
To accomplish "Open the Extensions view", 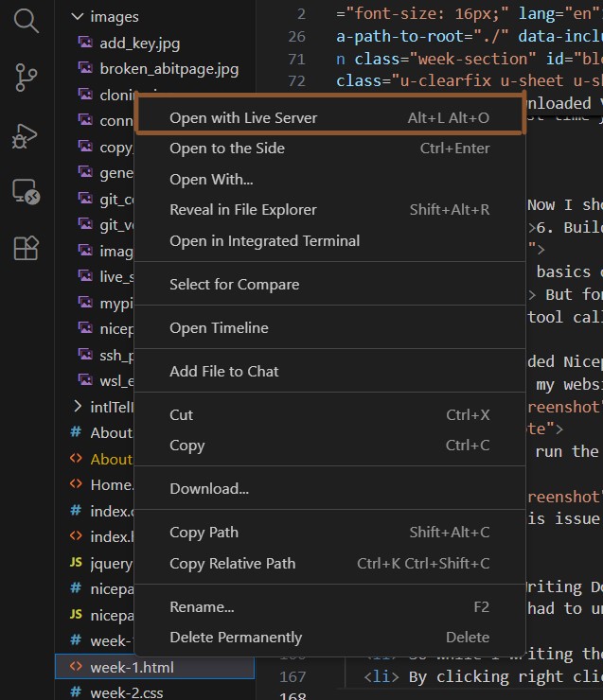I will (26, 248).
